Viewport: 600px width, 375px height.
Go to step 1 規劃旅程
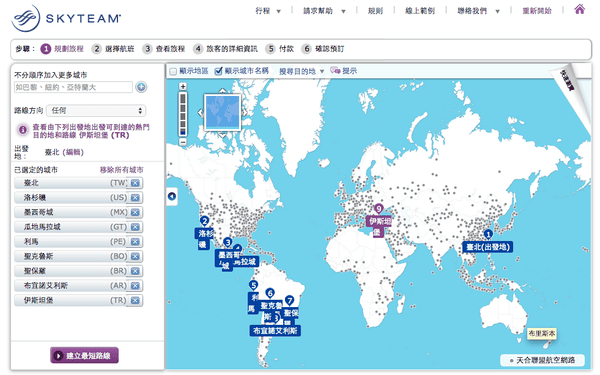[62, 49]
